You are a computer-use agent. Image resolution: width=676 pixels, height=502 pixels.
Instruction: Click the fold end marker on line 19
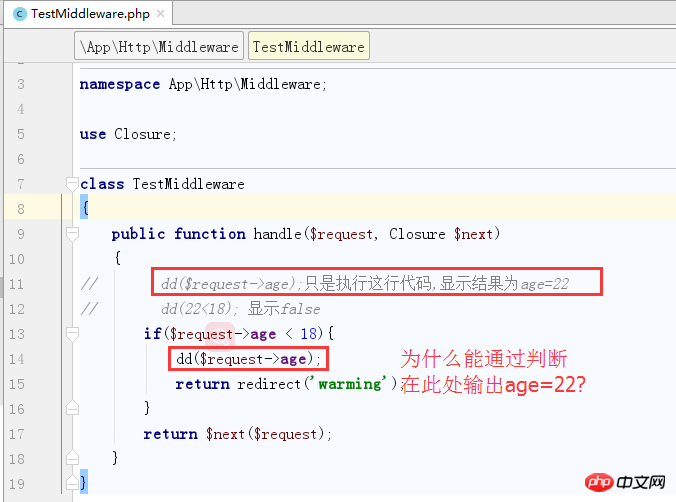point(72,483)
